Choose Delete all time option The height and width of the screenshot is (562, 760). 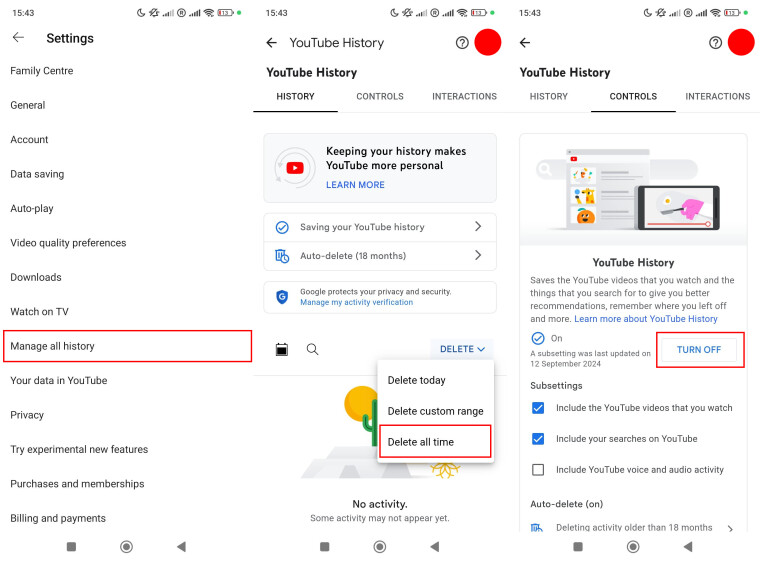tap(436, 442)
